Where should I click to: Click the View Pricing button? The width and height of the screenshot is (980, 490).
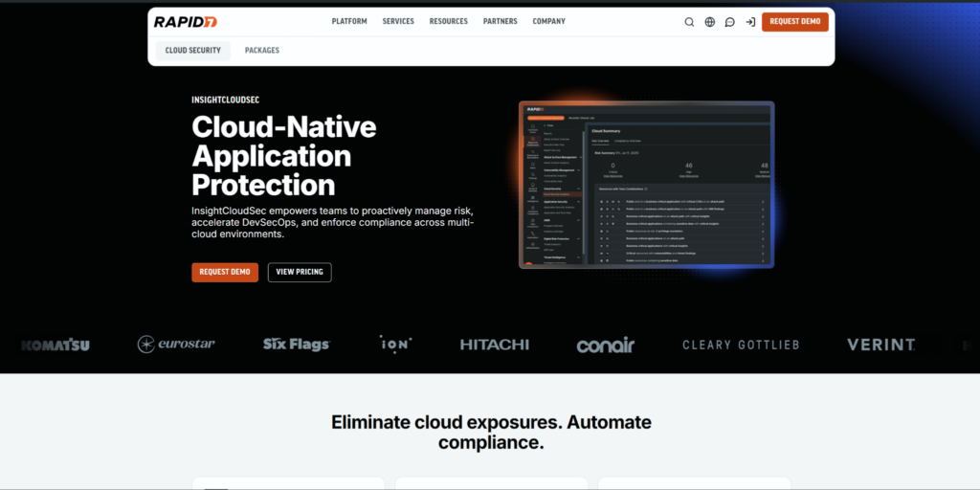coord(300,273)
